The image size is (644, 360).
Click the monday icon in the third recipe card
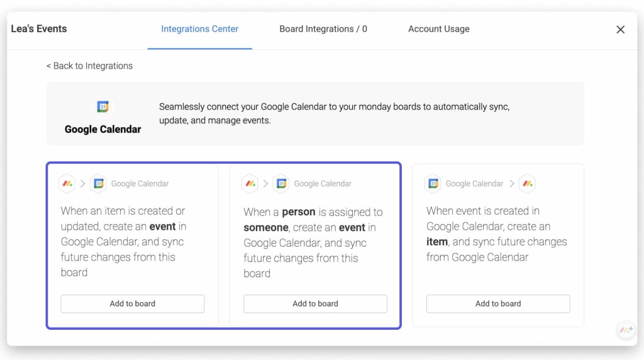point(528,183)
